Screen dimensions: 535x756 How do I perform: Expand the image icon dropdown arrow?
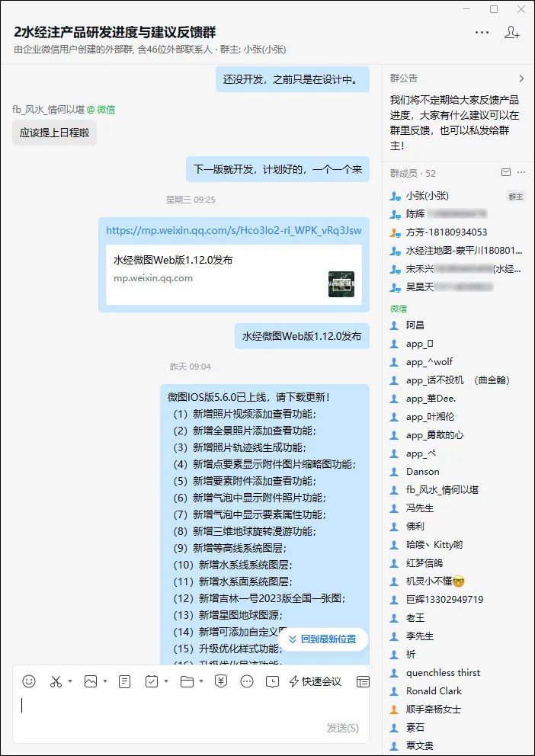[x=105, y=681]
